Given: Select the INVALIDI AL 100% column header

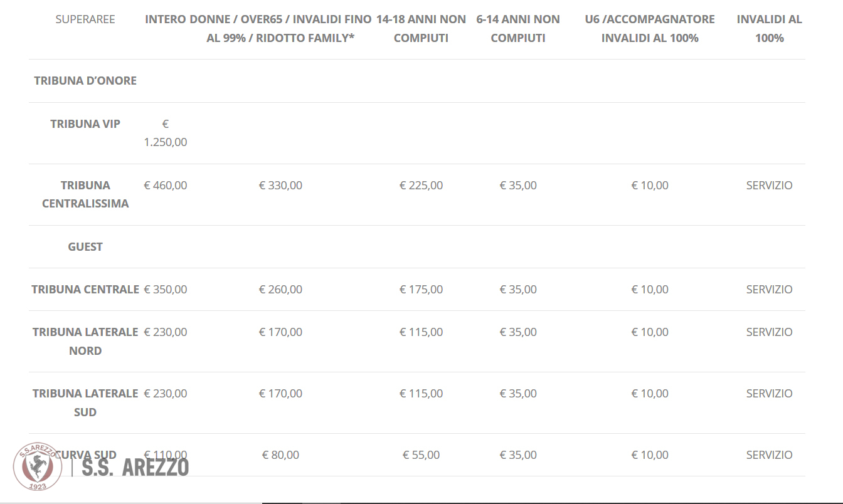Looking at the screenshot, I should [x=770, y=29].
